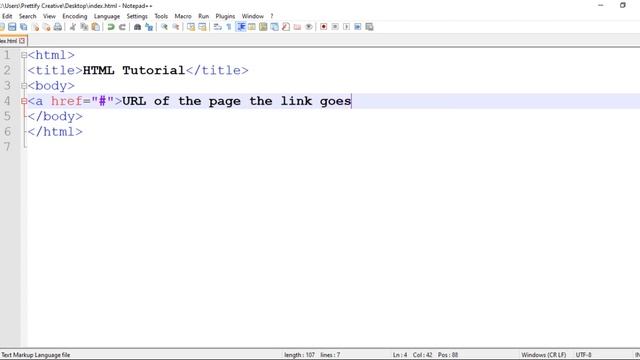Click the HTML Tutorial title text
640x360 pixels.
tap(134, 70)
